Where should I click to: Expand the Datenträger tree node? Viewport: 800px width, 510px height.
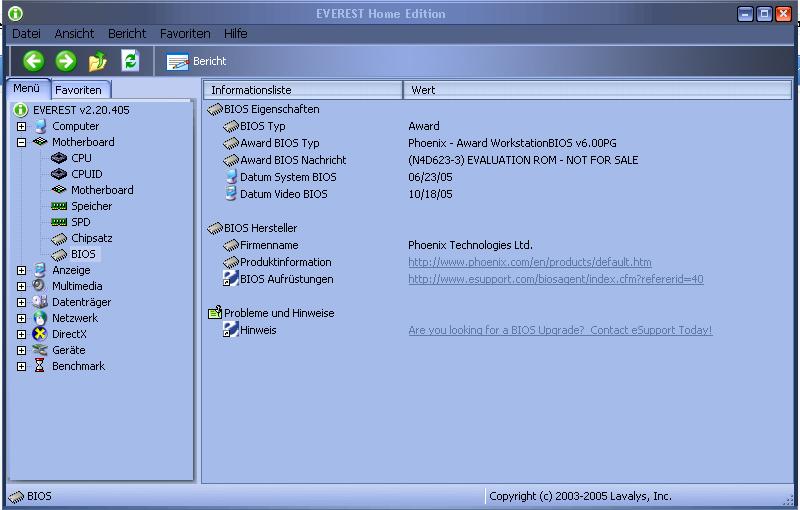(21, 302)
